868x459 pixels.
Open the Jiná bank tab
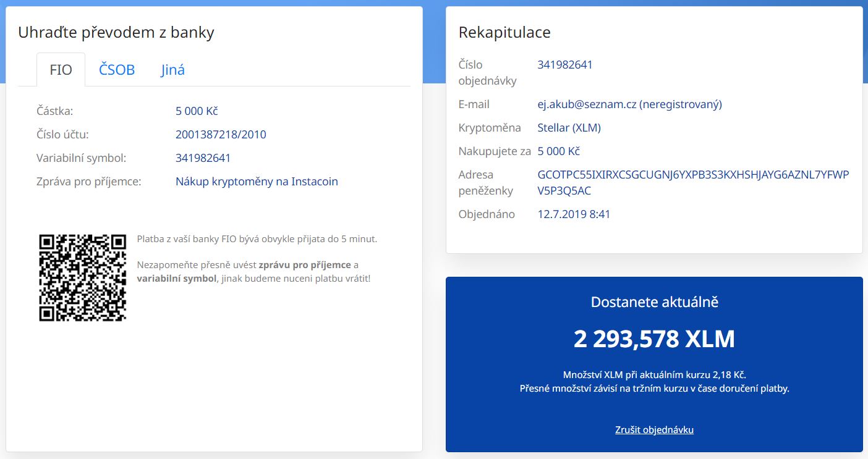point(173,70)
